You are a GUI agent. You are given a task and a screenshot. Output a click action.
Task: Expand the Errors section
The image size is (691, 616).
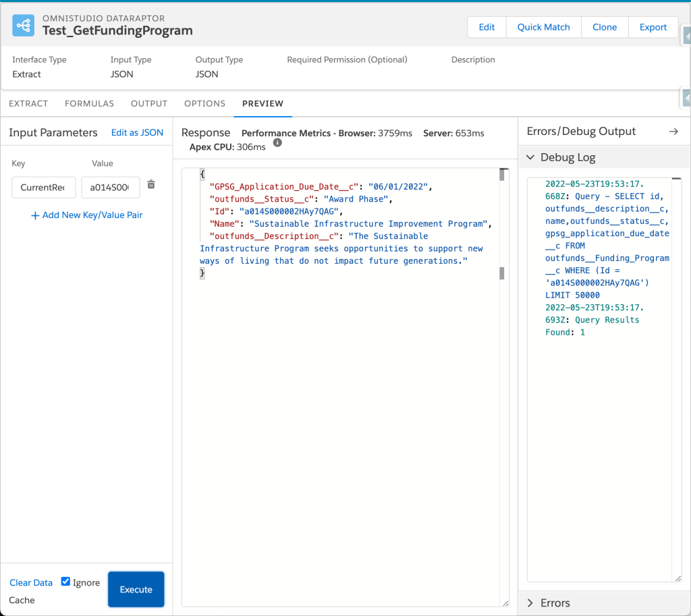click(530, 603)
